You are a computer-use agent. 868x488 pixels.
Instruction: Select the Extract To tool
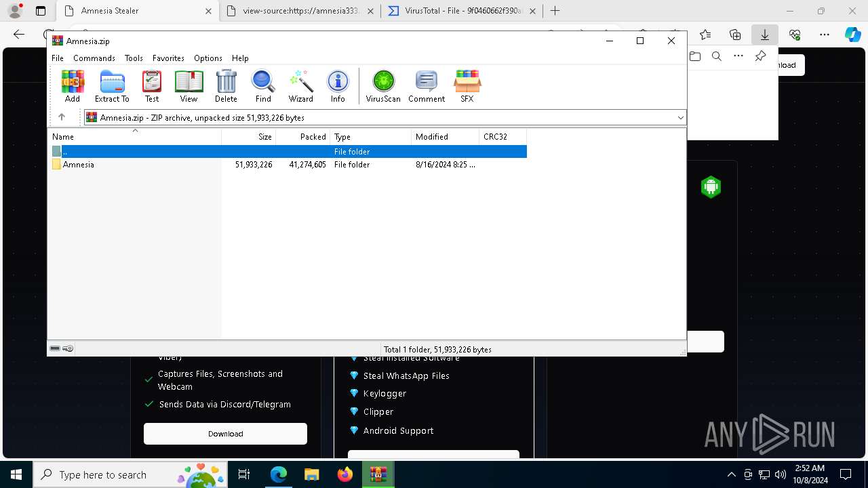pyautogui.click(x=112, y=86)
